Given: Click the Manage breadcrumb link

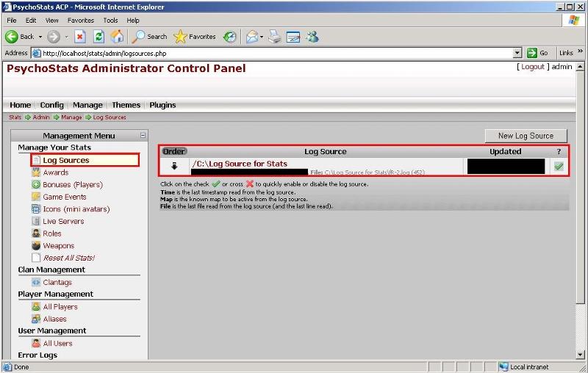Looking at the screenshot, I should pos(71,117).
